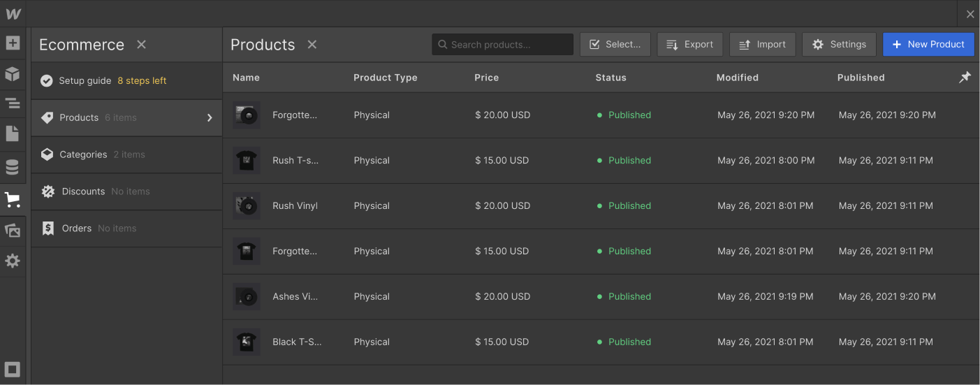Click the Webflow logo menu
The width and height of the screenshot is (980, 385).
click(x=13, y=14)
